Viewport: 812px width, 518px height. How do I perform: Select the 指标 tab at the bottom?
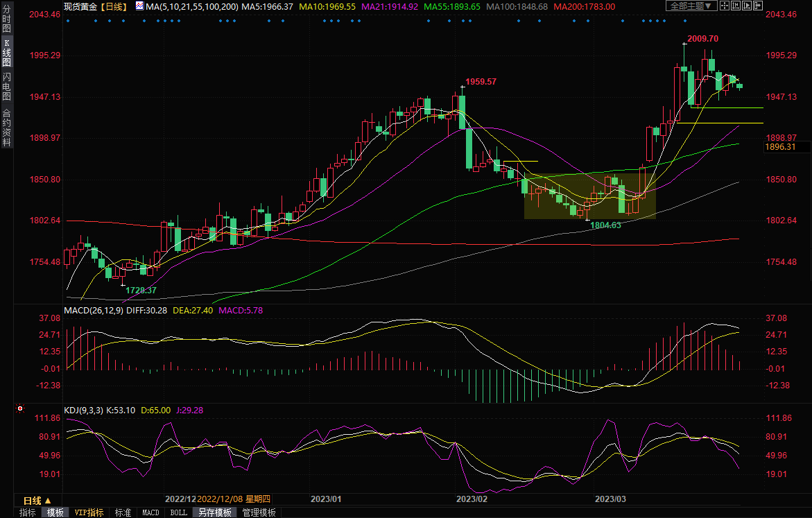[x=28, y=512]
